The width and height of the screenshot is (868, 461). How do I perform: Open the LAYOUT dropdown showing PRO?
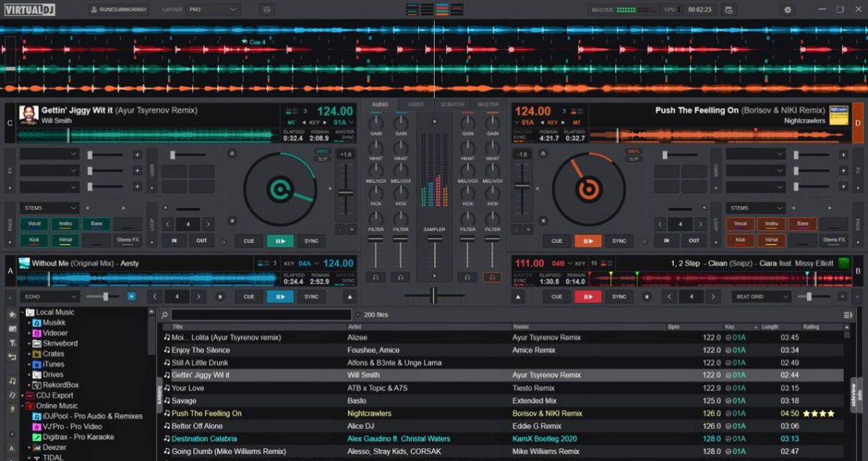pyautogui.click(x=211, y=9)
